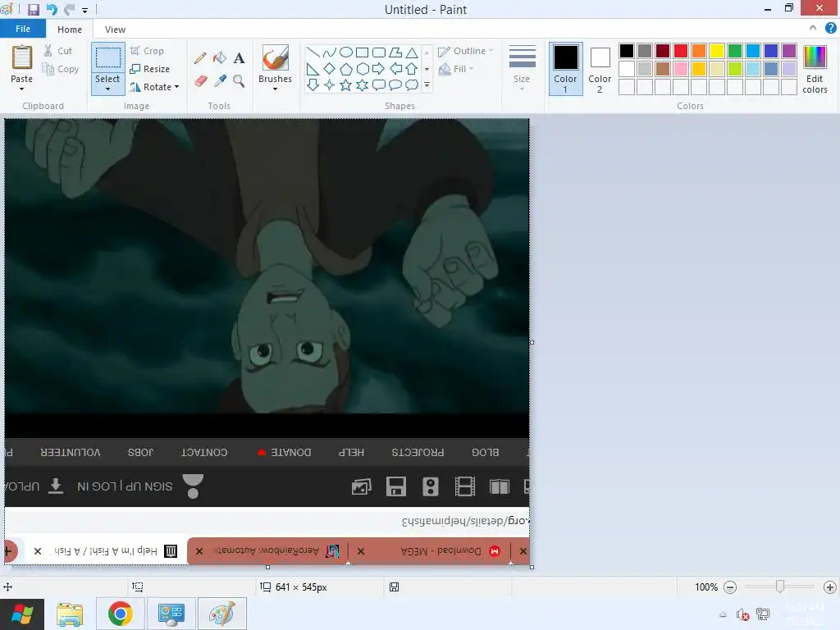840x630 pixels.
Task: Customize Quick Access Toolbar dropdown arrow
Action: pyautogui.click(x=84, y=10)
